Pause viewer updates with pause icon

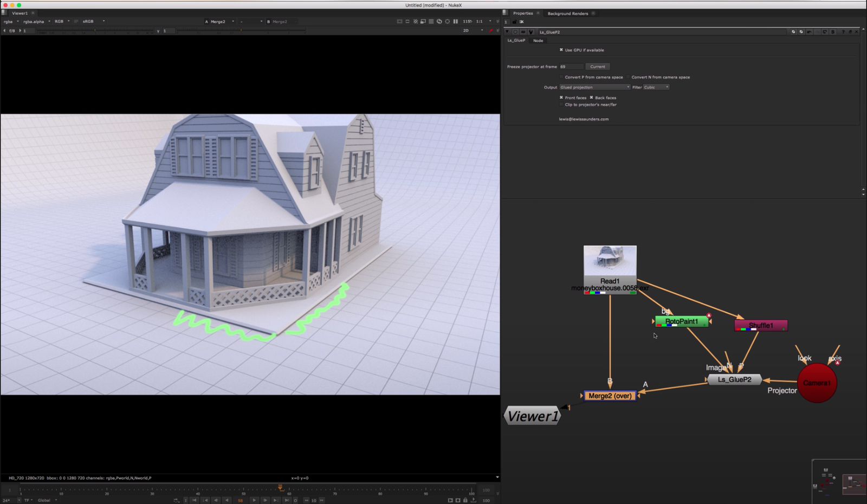[455, 22]
